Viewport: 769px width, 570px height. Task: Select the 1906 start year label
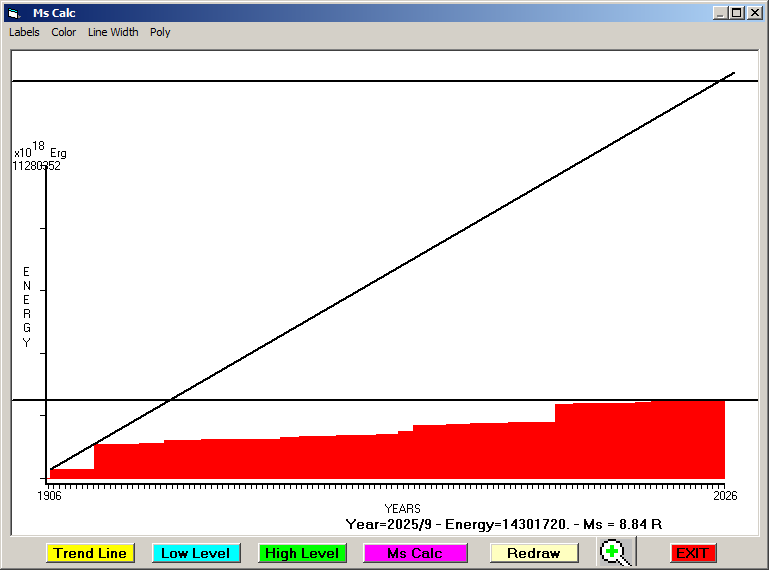[x=49, y=495]
